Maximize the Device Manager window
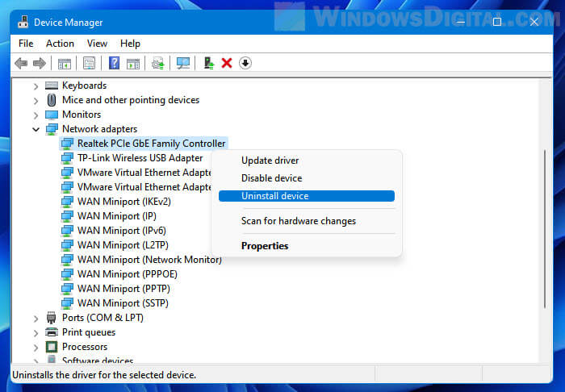 pos(497,22)
